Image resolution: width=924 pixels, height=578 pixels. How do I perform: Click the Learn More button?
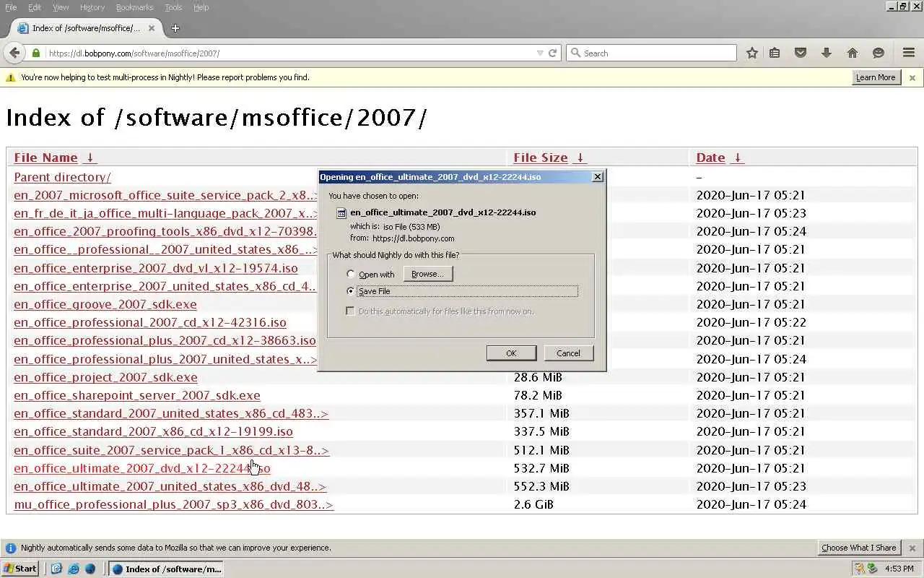coord(876,77)
